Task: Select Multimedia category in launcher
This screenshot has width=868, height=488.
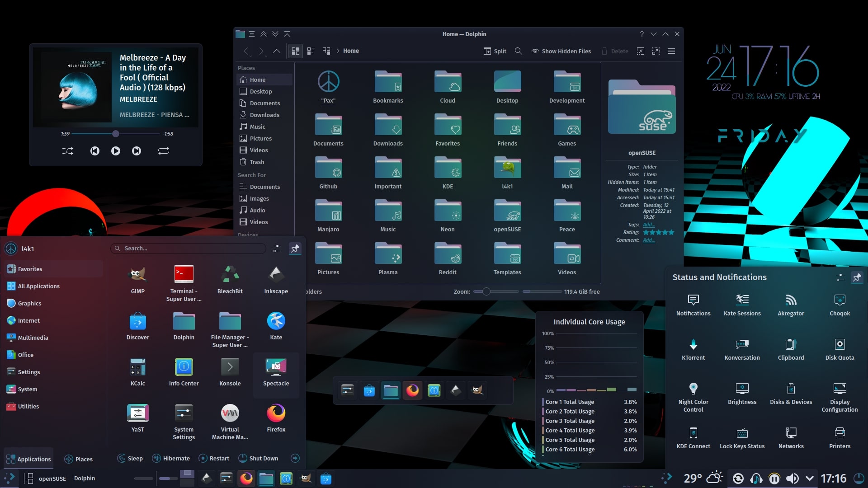Action: pyautogui.click(x=53, y=338)
